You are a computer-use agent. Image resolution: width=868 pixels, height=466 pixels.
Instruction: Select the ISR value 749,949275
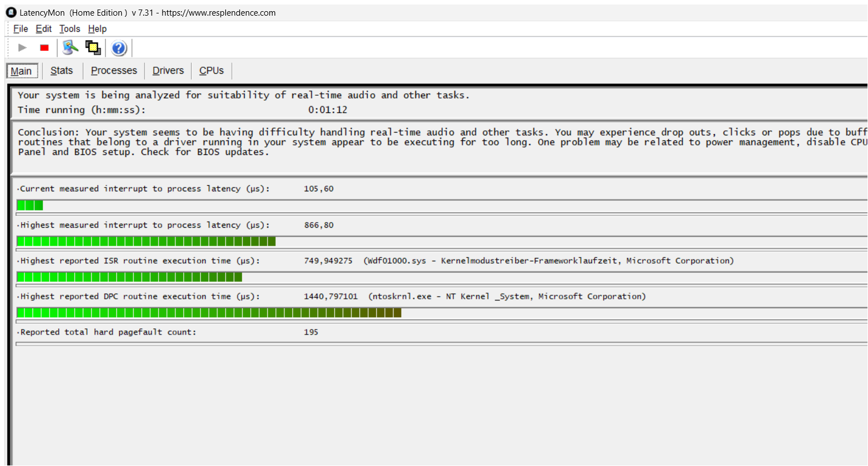click(x=328, y=261)
